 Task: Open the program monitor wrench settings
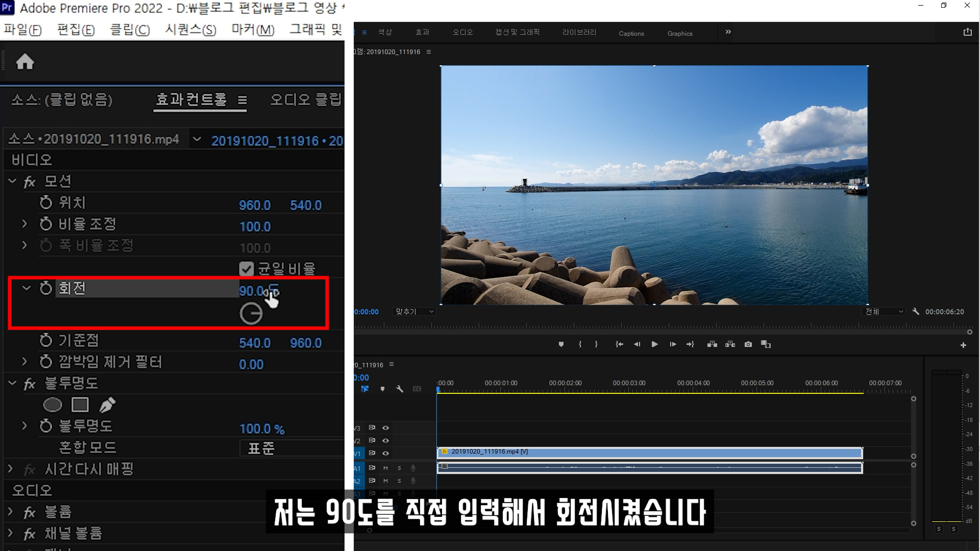(x=916, y=311)
